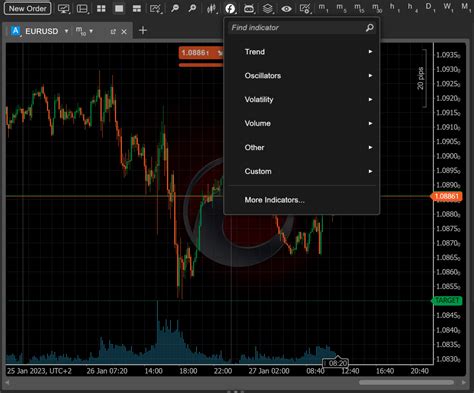Click the orange 1.08861 quick trade button
This screenshot has width=474, height=393.
[x=200, y=53]
